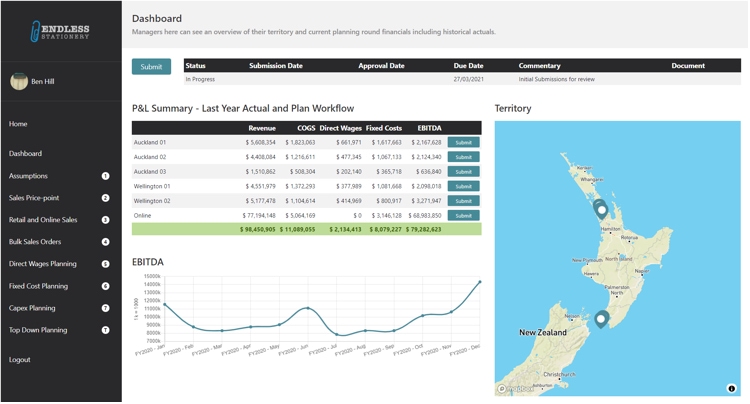This screenshot has width=750, height=404.
Task: Click the Capex Planning badge 7
Action: click(105, 308)
